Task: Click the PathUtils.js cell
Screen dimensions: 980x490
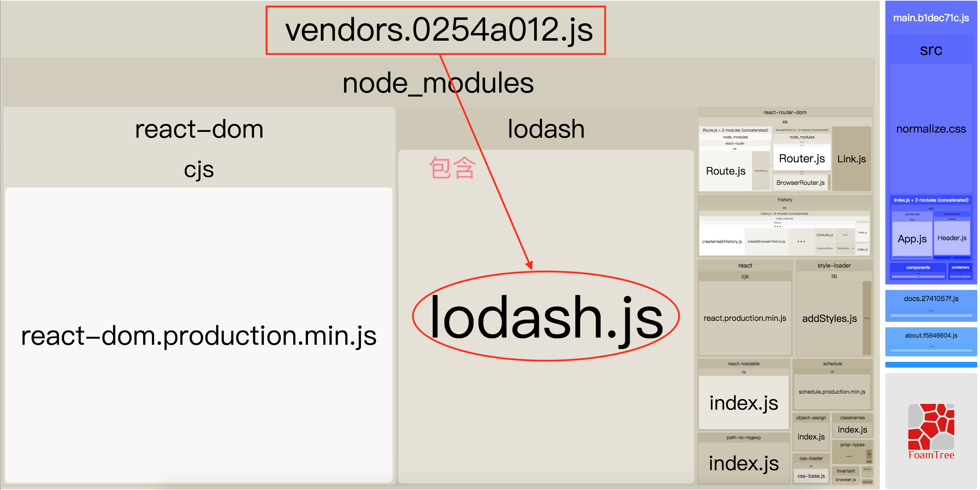Action: (843, 248)
